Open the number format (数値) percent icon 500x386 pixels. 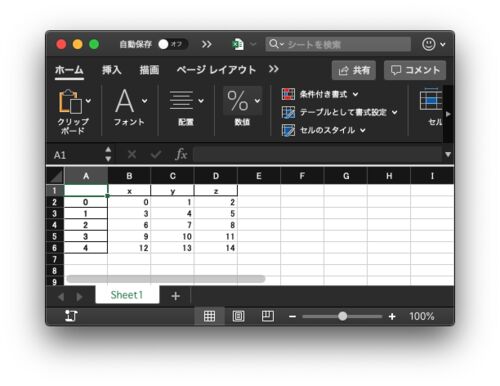[238, 100]
